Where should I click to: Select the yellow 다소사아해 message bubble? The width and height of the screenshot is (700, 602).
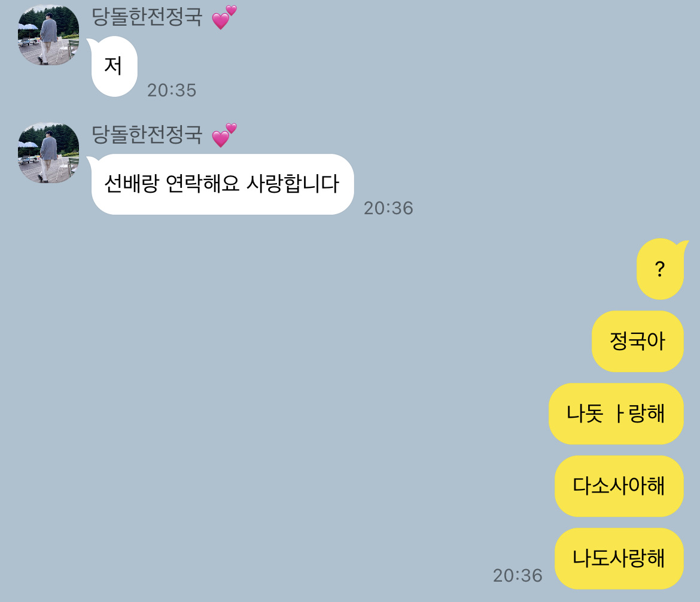click(x=619, y=486)
